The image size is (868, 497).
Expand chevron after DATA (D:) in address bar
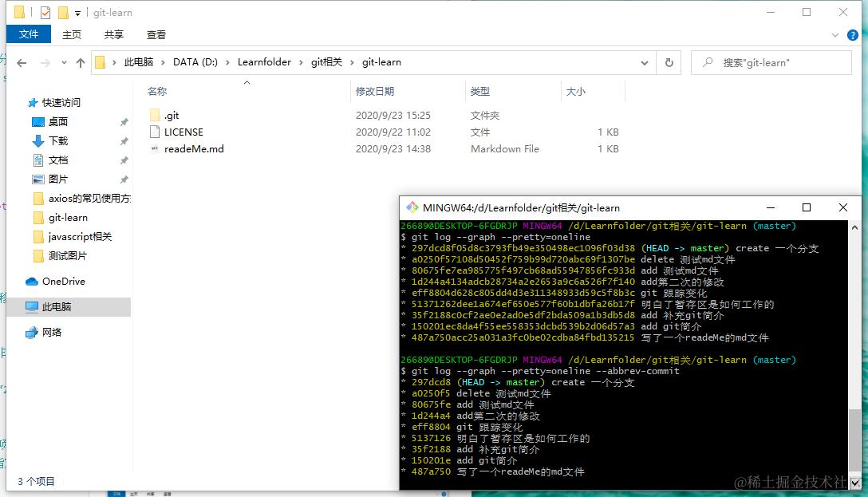coord(227,62)
